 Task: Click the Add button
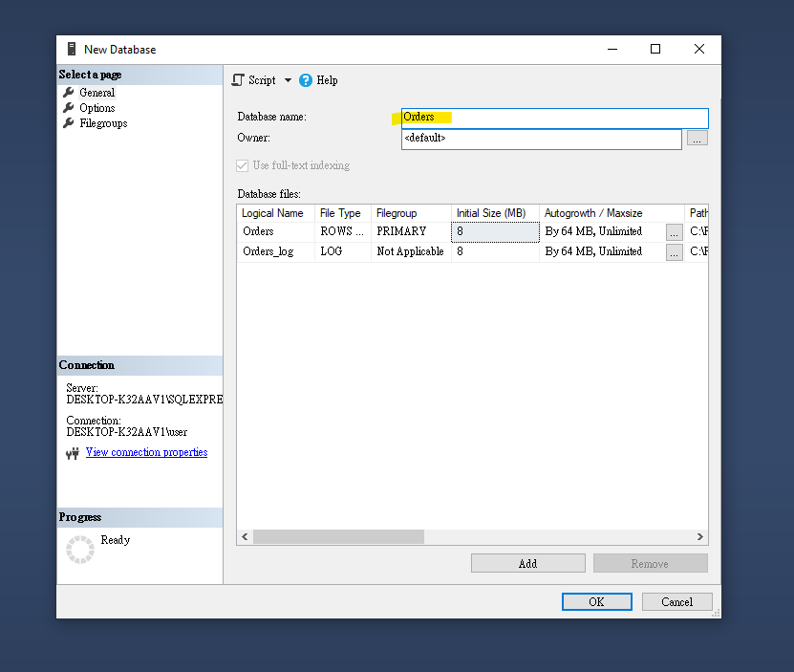click(x=527, y=563)
